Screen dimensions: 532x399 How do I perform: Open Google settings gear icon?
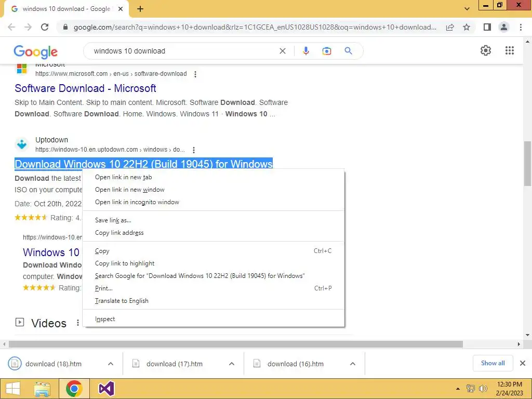486,50
